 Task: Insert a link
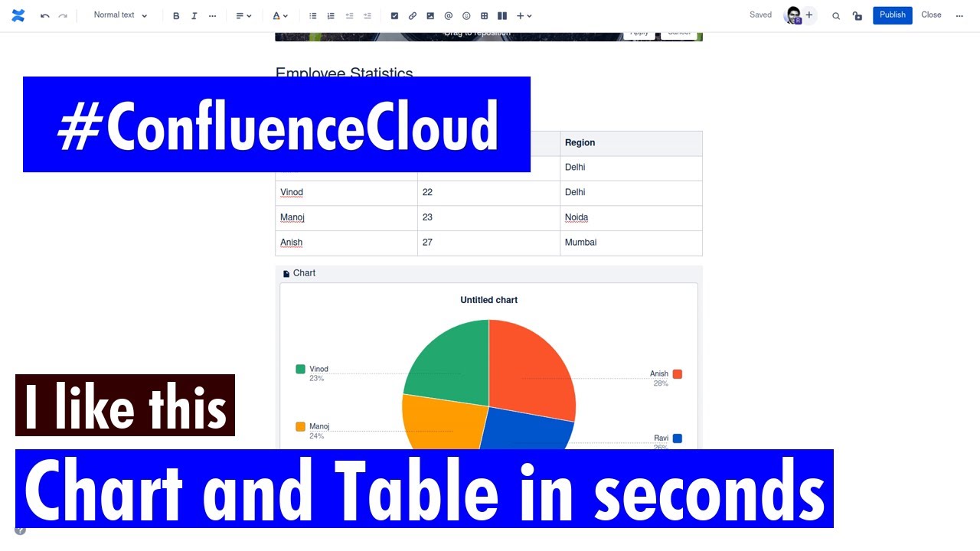click(413, 15)
